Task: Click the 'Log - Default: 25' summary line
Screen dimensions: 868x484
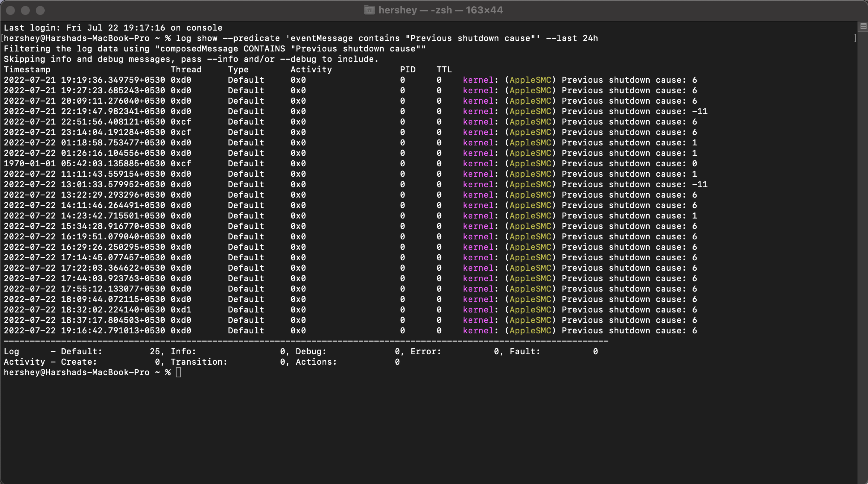Action: [84, 352]
